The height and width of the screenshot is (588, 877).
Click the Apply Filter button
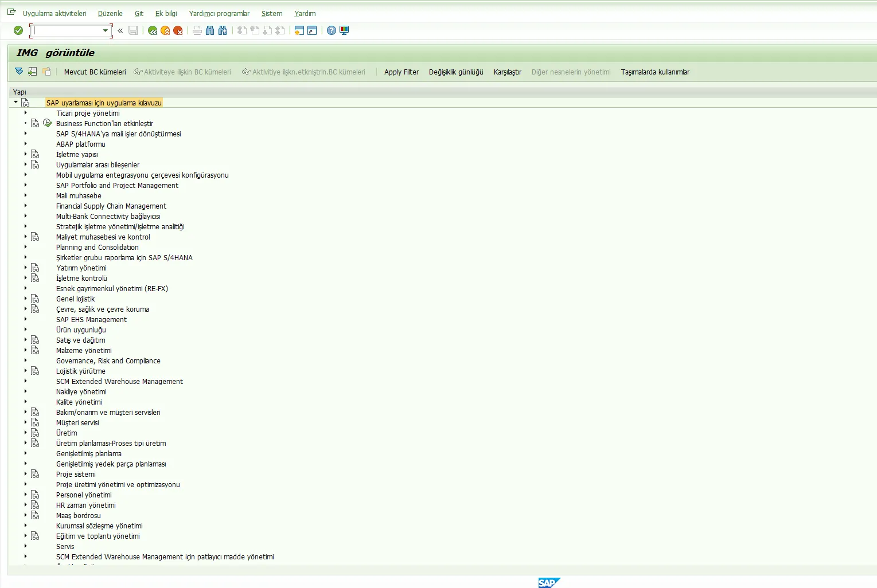(x=402, y=72)
